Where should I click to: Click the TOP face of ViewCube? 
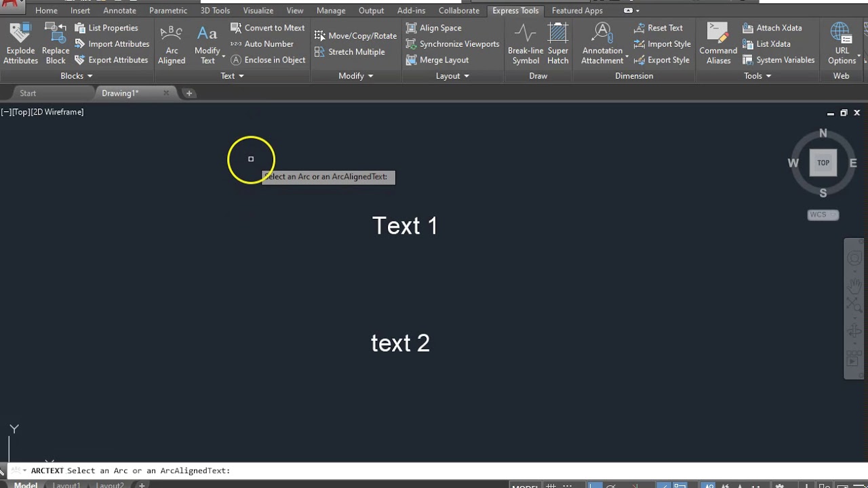pyautogui.click(x=823, y=163)
